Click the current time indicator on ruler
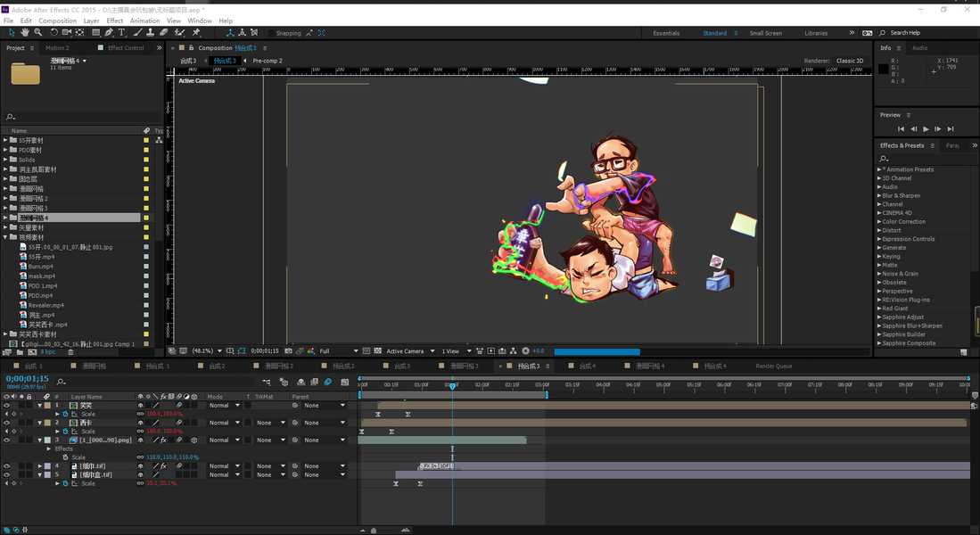Image resolution: width=980 pixels, height=535 pixels. click(x=452, y=386)
